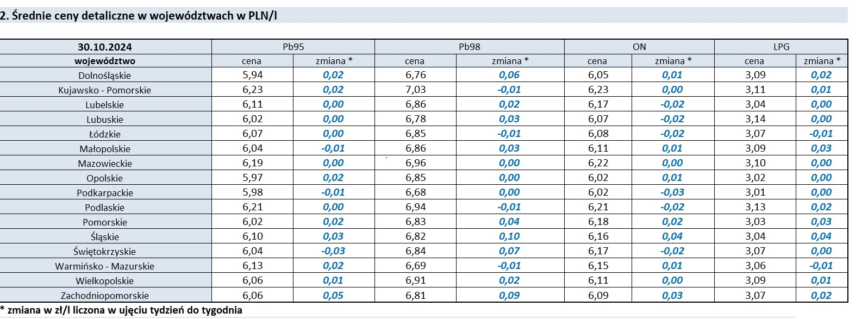The width and height of the screenshot is (868, 319).
Task: Click Lubuskie LPG price 3,14
Action: 755,119
